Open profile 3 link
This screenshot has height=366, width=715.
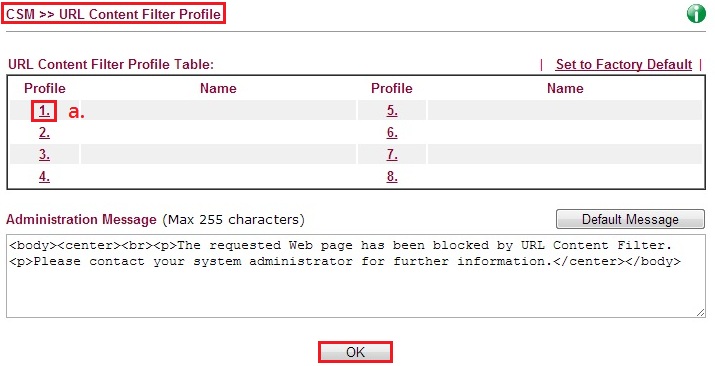[x=44, y=155]
